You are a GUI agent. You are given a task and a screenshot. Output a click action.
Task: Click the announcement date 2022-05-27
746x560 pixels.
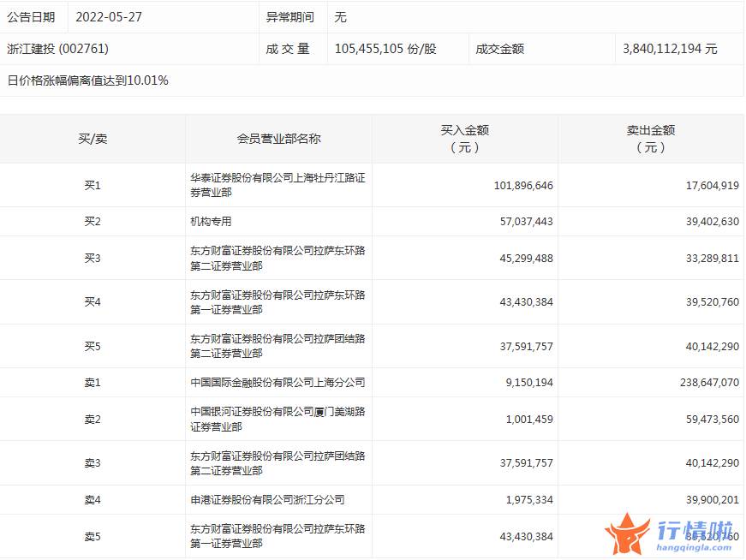[109, 17]
